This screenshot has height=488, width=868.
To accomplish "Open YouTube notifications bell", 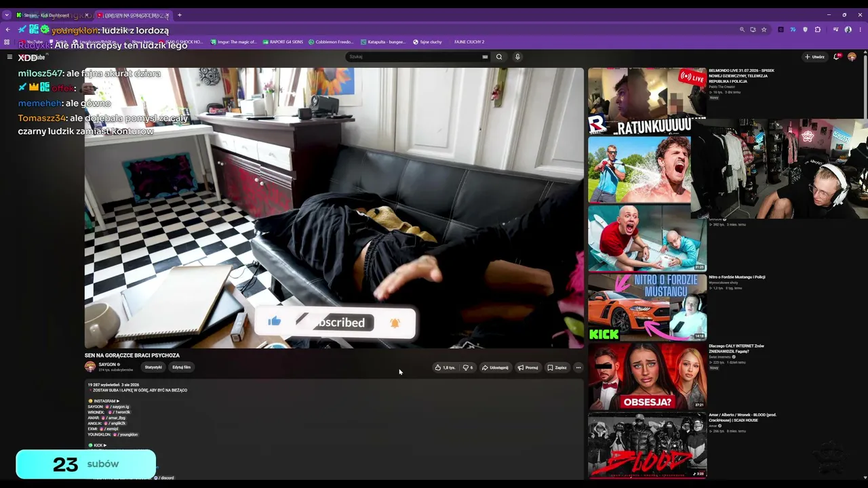I will pyautogui.click(x=837, y=57).
